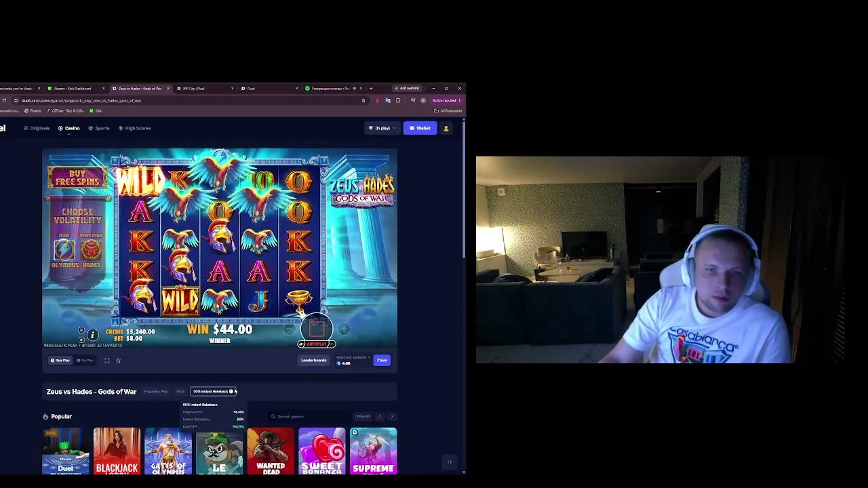
Task: Enter fullscreen game view
Action: pos(106,361)
